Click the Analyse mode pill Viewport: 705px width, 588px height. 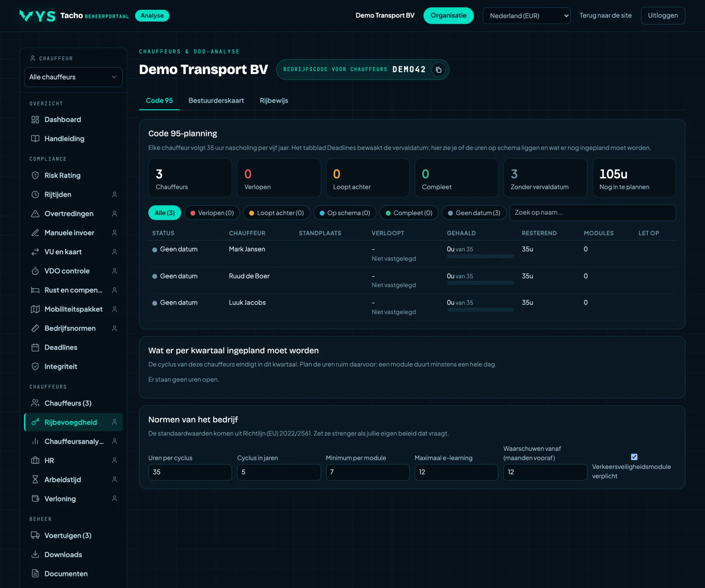[x=152, y=15]
